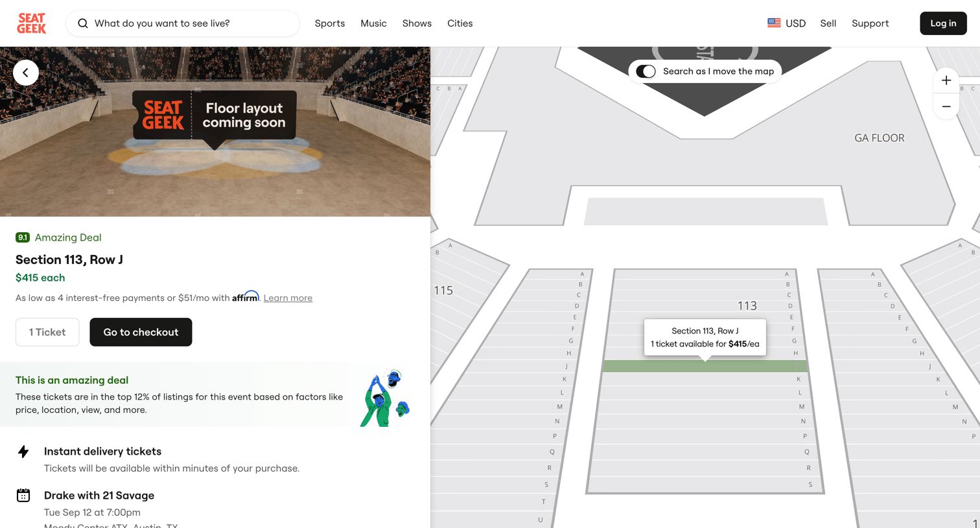
Task: Click the Log in button
Action: click(x=943, y=23)
